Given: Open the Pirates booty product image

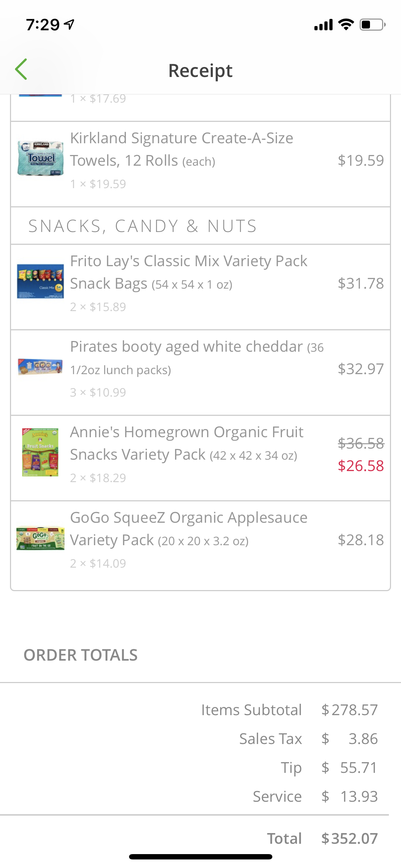Looking at the screenshot, I should [41, 367].
